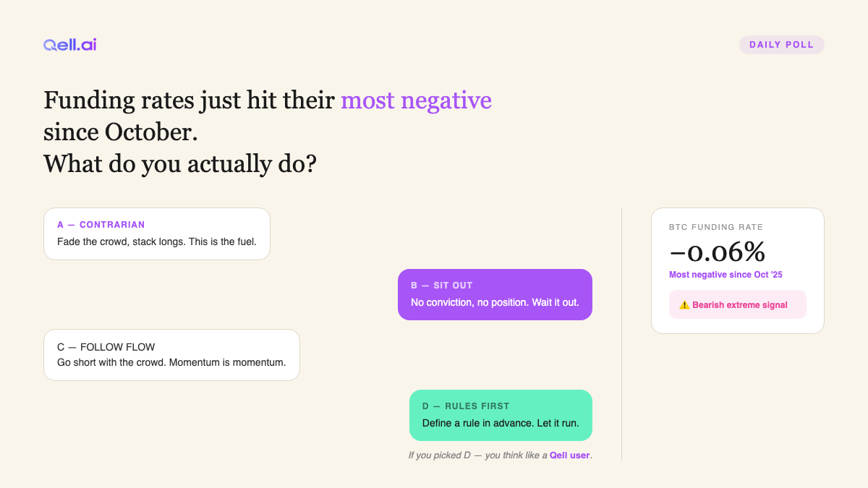Click the −0.06% funding rate value
The image size is (868, 488).
coord(717,252)
